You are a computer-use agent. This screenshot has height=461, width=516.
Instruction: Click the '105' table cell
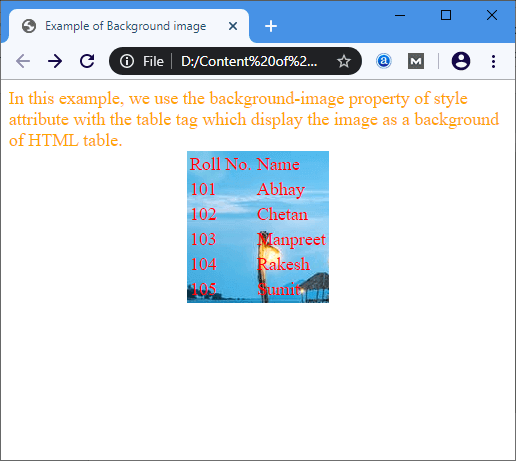click(203, 289)
